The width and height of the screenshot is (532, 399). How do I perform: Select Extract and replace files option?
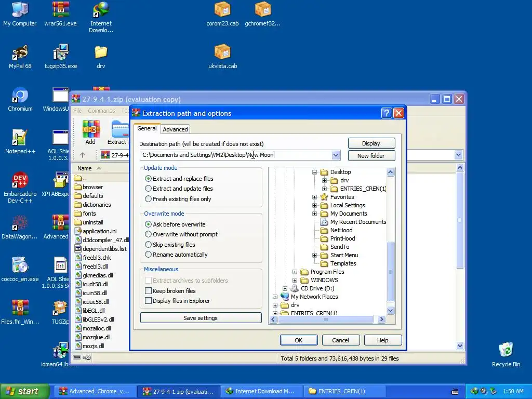(179, 179)
